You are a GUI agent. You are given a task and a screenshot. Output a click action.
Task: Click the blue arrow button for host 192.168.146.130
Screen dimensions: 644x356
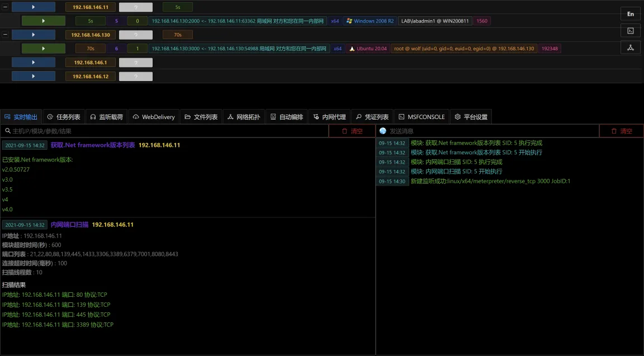pos(34,35)
